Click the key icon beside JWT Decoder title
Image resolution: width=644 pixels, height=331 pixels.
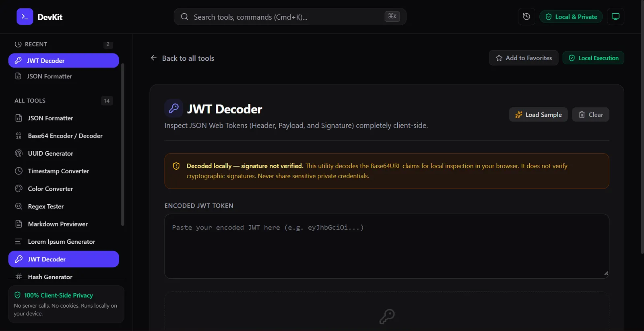coord(174,108)
